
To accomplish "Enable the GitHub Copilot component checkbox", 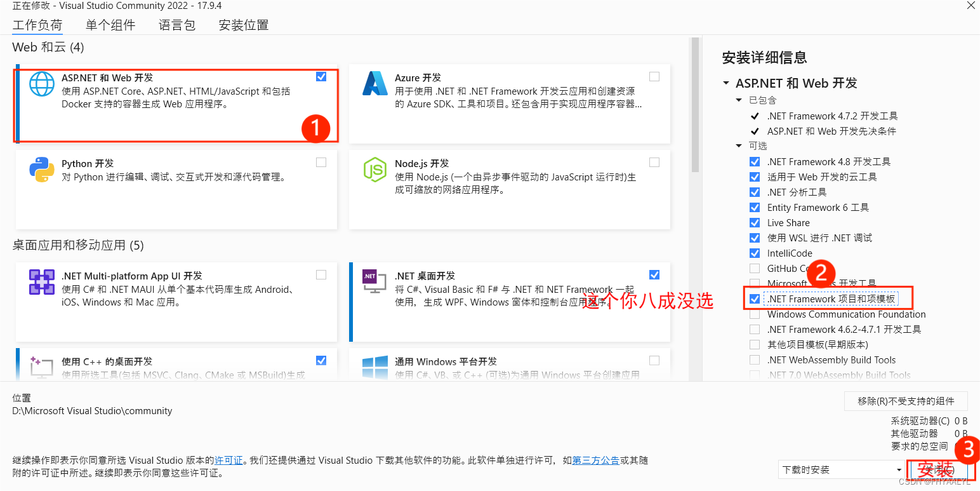I will (755, 269).
